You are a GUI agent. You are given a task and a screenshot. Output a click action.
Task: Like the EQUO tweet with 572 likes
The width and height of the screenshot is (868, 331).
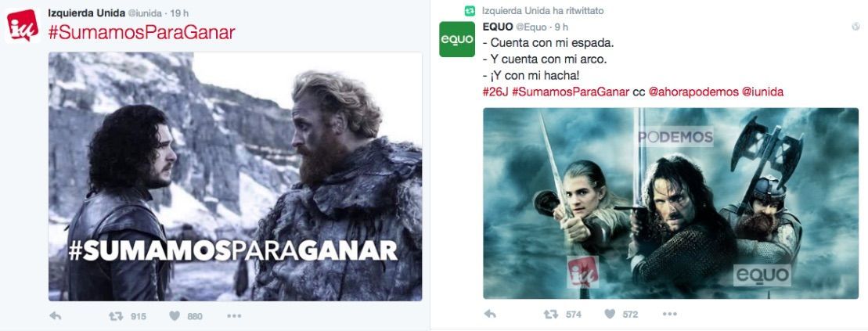tap(610, 314)
